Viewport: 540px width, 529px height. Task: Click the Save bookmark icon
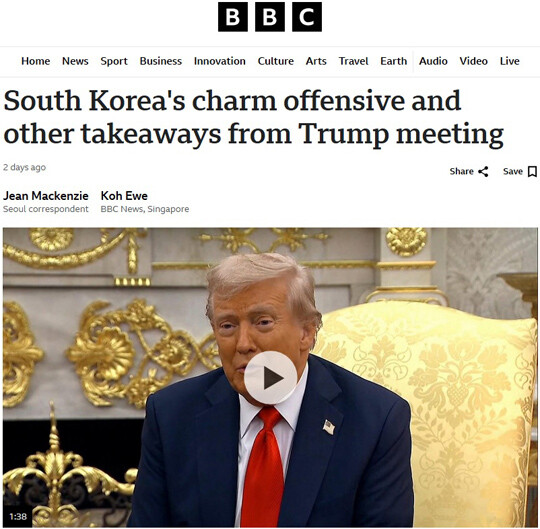coord(532,171)
